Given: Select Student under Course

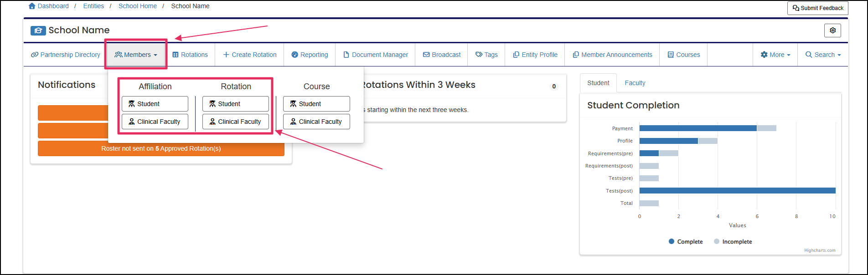Looking at the screenshot, I should (316, 104).
